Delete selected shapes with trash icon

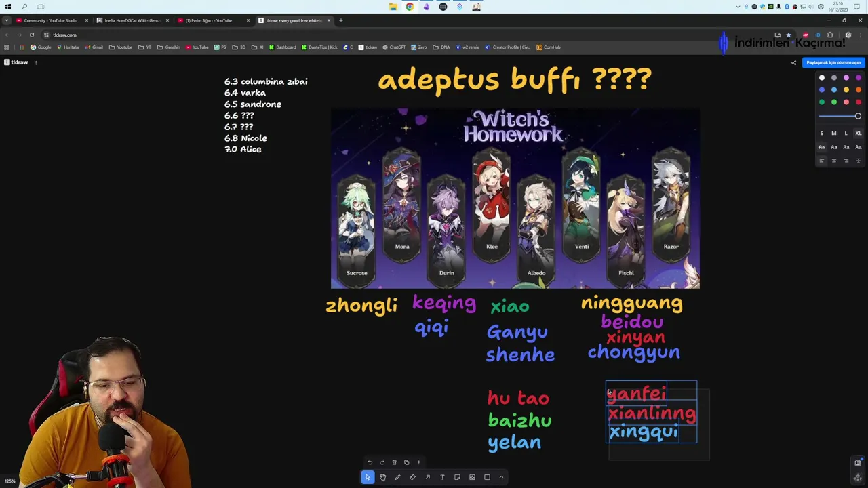(394, 462)
